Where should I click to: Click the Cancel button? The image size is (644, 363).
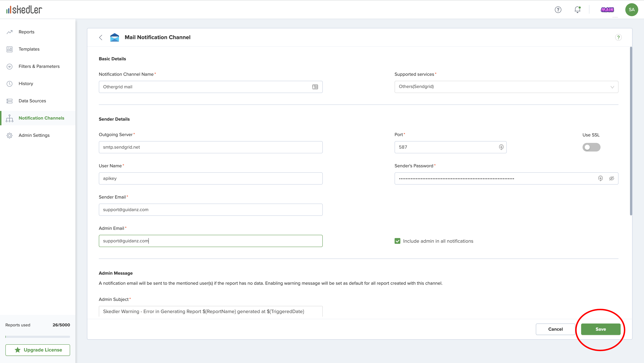555,329
